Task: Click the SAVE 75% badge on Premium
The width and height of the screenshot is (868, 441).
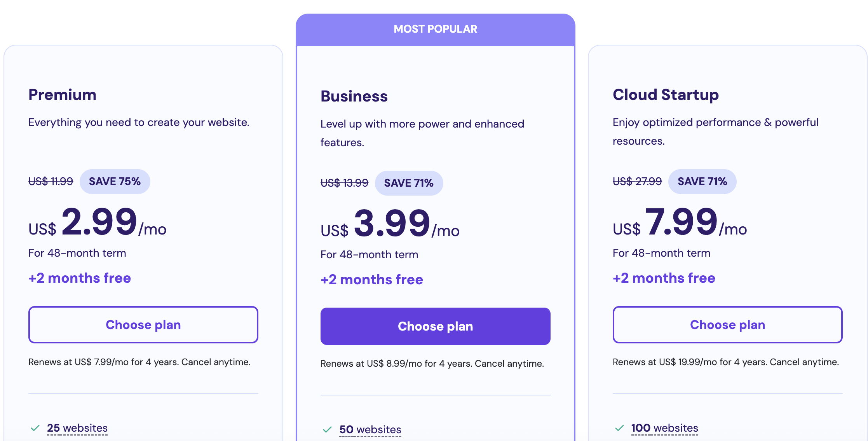Action: click(115, 182)
